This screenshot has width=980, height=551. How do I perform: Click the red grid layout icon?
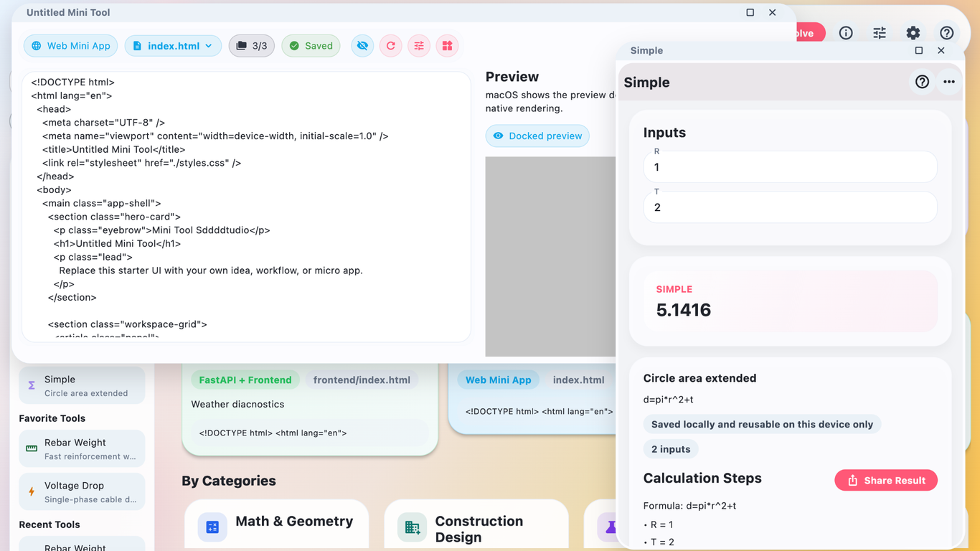point(447,46)
